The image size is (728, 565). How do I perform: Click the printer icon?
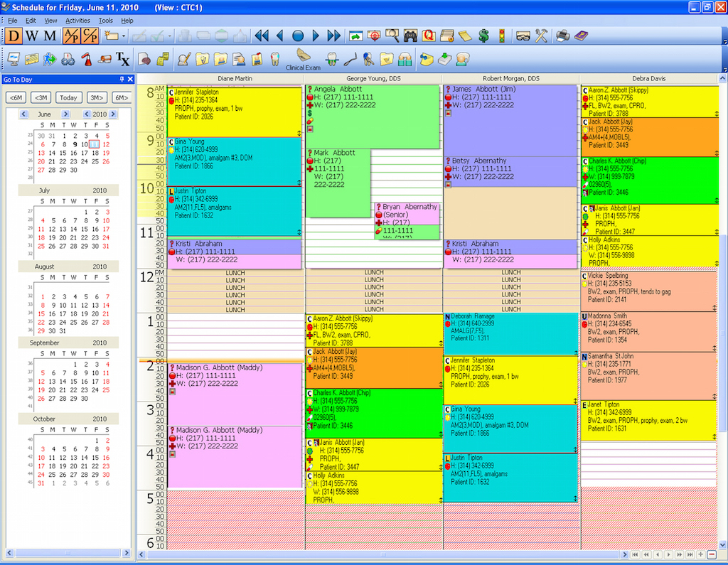coord(563,36)
